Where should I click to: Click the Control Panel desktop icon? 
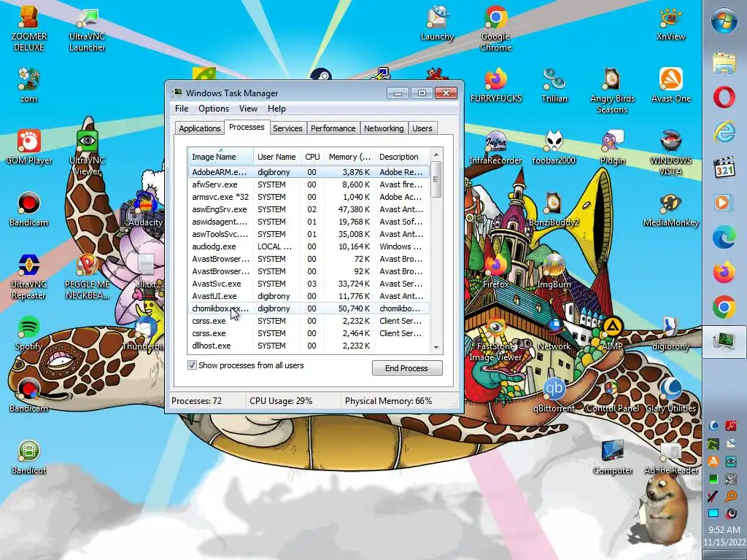(x=612, y=394)
